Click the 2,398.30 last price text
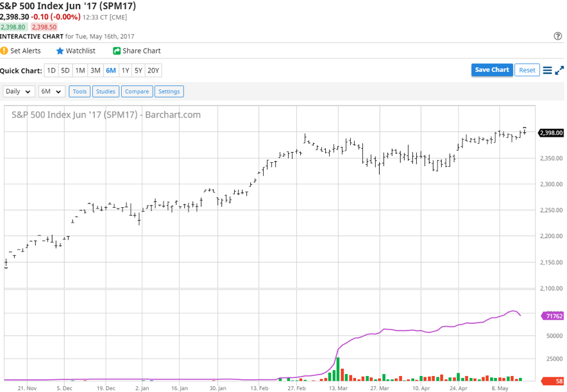 [15, 17]
